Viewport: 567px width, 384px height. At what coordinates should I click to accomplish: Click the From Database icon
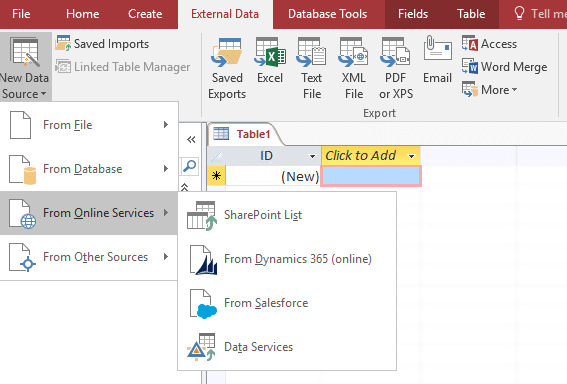coord(23,170)
